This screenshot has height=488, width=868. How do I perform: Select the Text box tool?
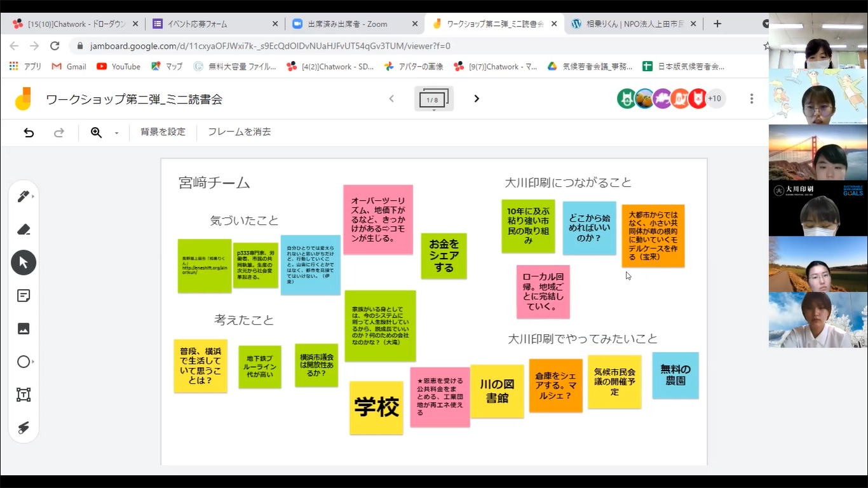tap(24, 395)
